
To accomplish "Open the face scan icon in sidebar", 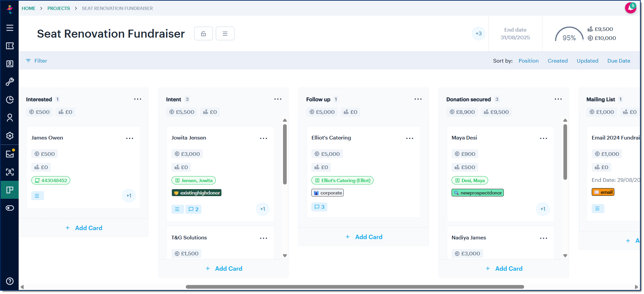I will click(10, 172).
